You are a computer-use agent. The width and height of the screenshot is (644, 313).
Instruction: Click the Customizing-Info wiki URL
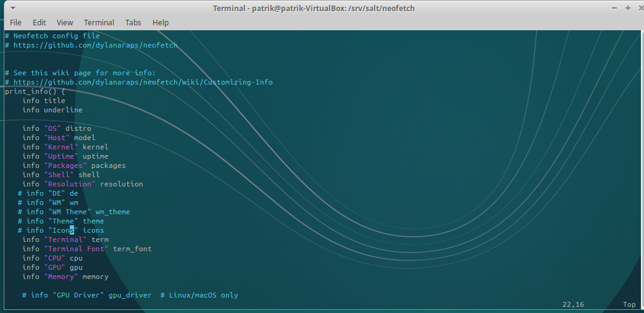(x=143, y=82)
